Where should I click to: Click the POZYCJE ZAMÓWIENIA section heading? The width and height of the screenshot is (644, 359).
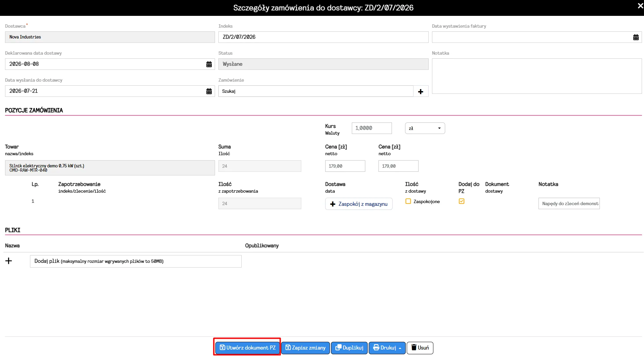click(x=34, y=110)
